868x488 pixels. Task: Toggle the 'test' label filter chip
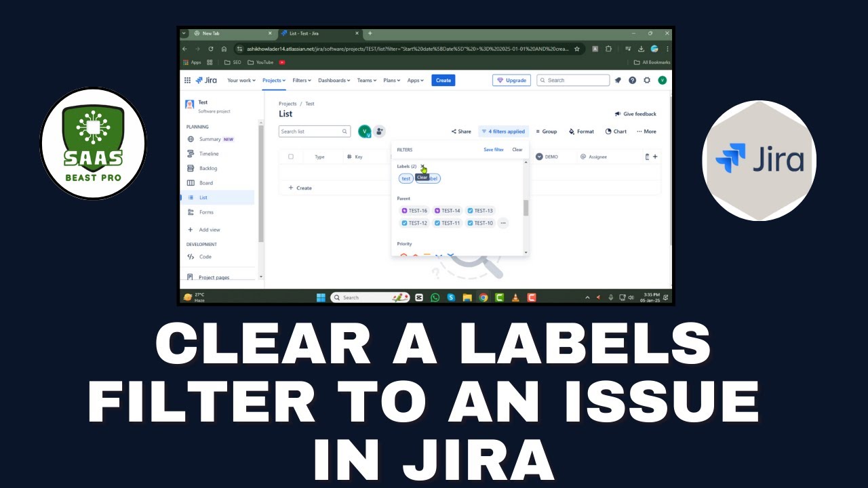pyautogui.click(x=406, y=178)
